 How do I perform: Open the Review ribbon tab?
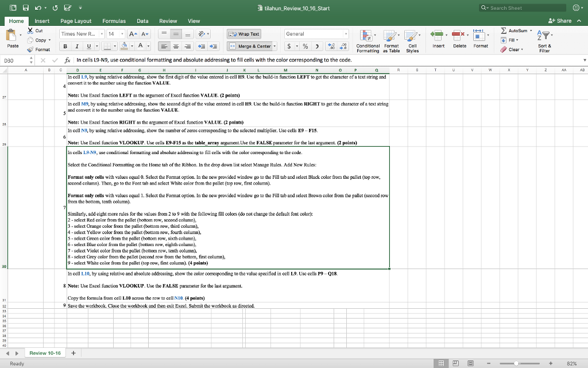(x=168, y=20)
